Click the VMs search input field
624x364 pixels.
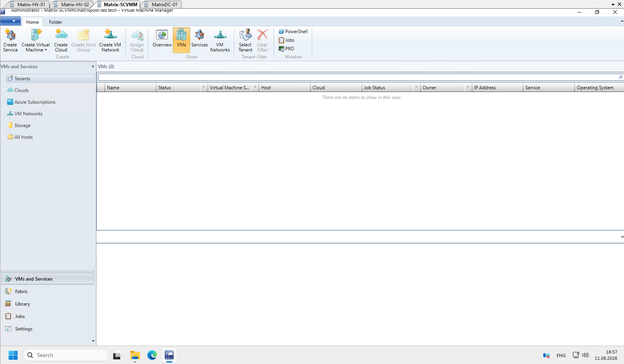click(x=357, y=77)
